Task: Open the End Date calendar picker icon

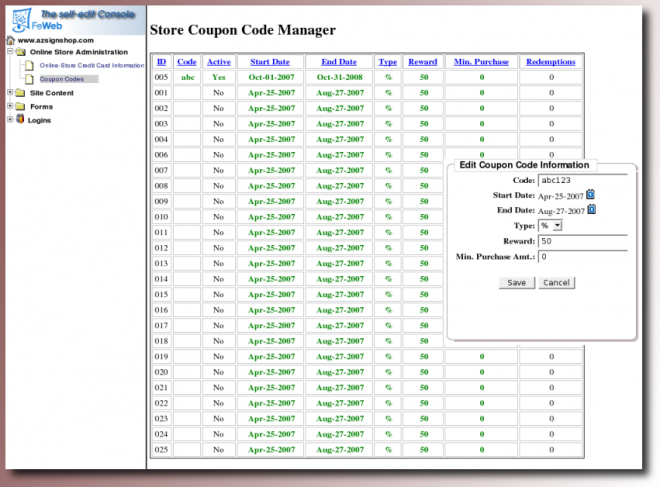Action: [x=592, y=209]
